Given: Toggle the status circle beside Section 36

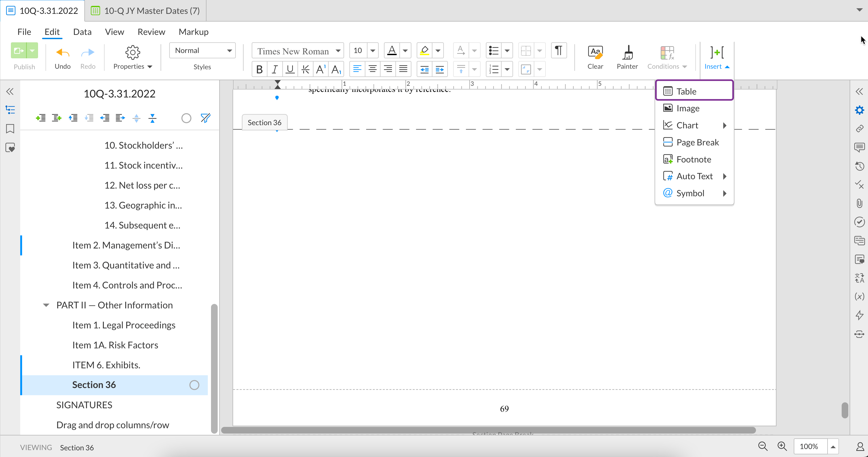Looking at the screenshot, I should pyautogui.click(x=194, y=385).
